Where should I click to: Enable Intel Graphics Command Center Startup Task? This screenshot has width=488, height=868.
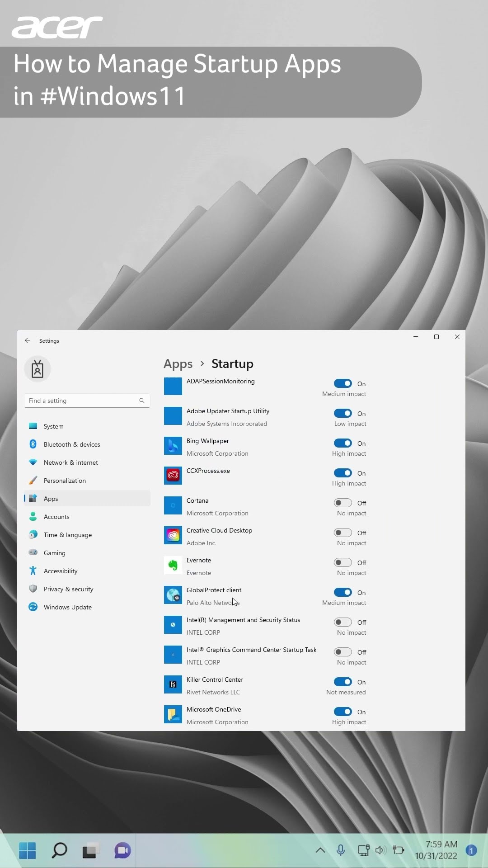[343, 652]
